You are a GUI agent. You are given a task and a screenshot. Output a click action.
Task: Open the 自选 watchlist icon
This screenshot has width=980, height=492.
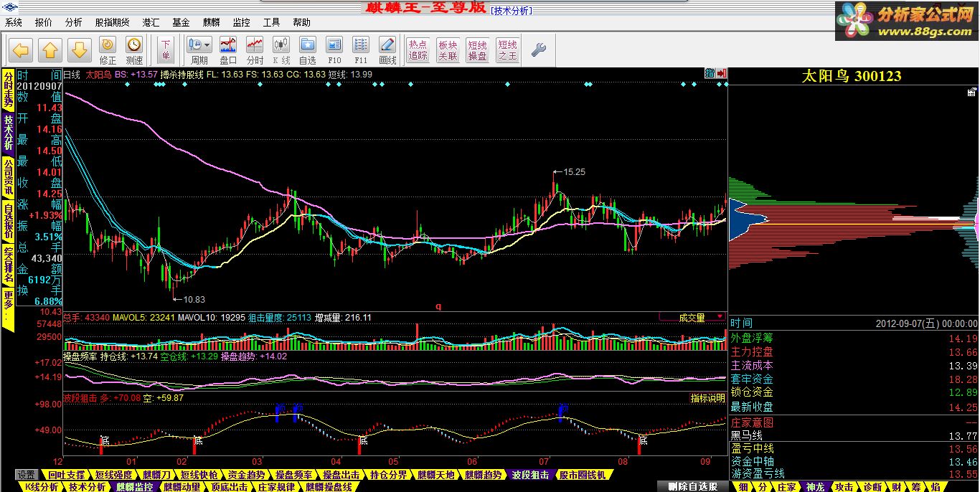click(308, 50)
